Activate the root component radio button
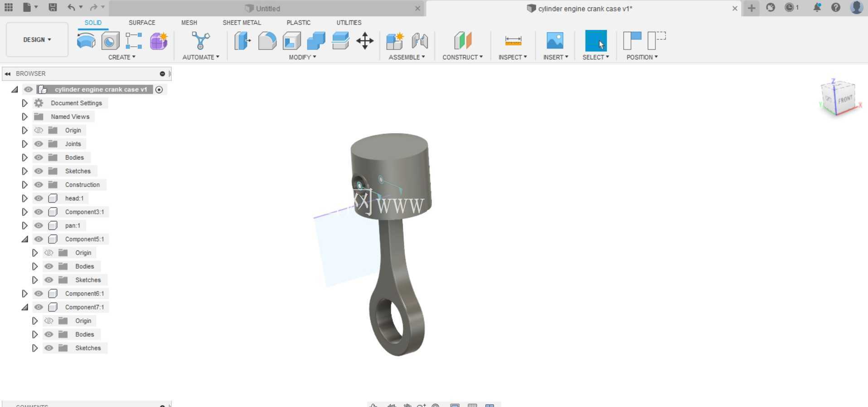 (x=159, y=89)
